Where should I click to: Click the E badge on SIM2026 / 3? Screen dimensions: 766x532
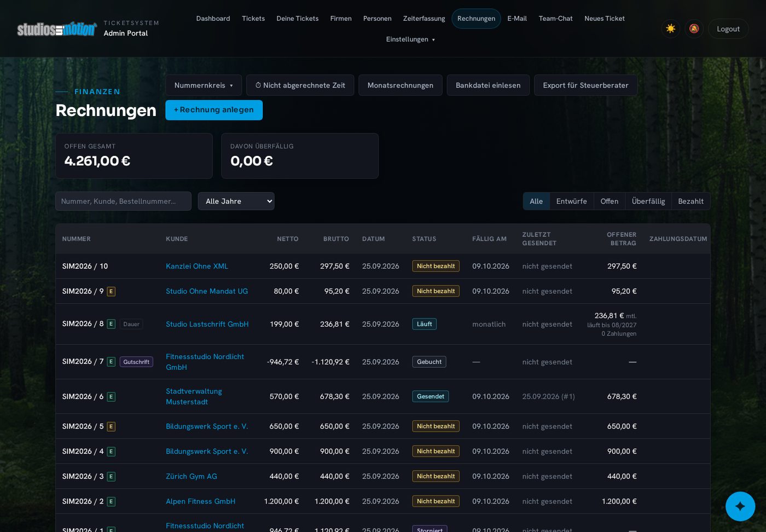[x=111, y=477]
